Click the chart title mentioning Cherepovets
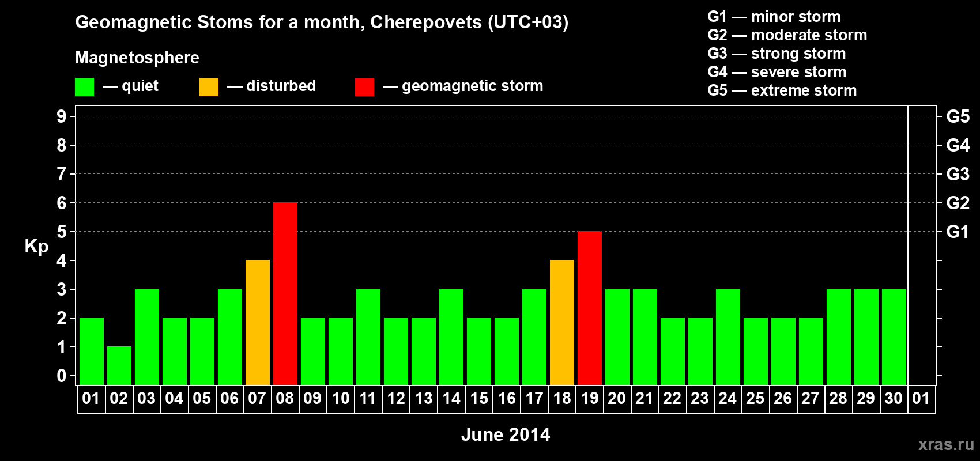The width and height of the screenshot is (980, 461). (x=322, y=22)
